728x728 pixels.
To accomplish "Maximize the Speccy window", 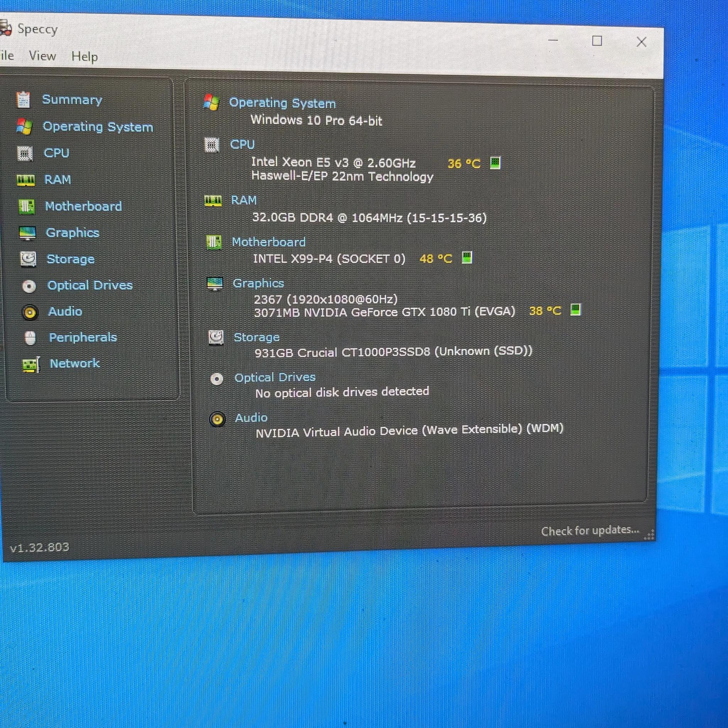I will point(597,41).
